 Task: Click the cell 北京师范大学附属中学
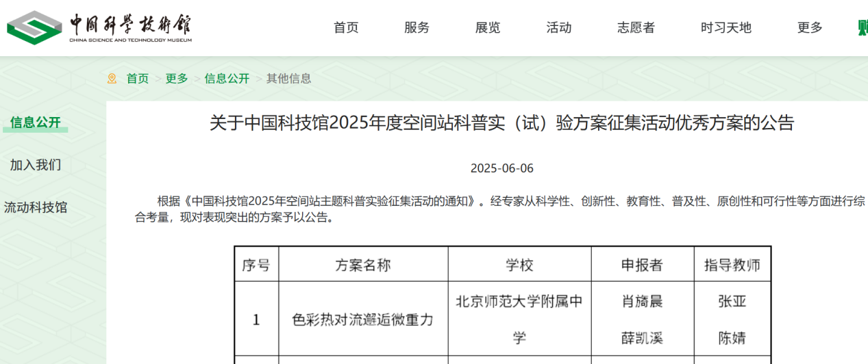pos(519,319)
